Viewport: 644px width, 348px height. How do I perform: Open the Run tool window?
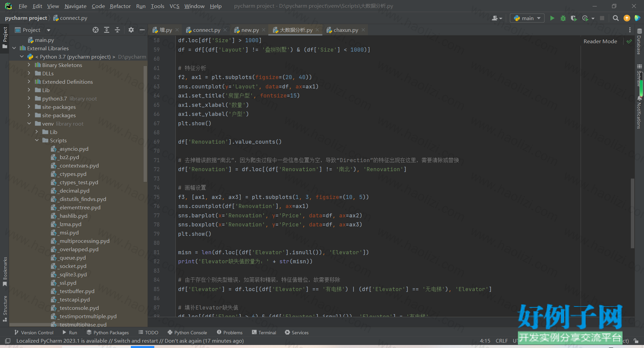click(x=70, y=332)
